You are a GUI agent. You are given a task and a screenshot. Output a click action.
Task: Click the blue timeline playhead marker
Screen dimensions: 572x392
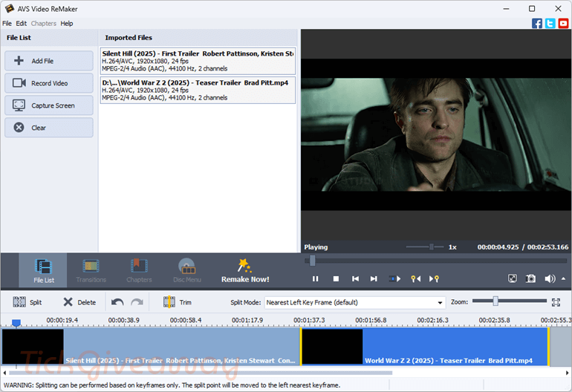(x=16, y=323)
